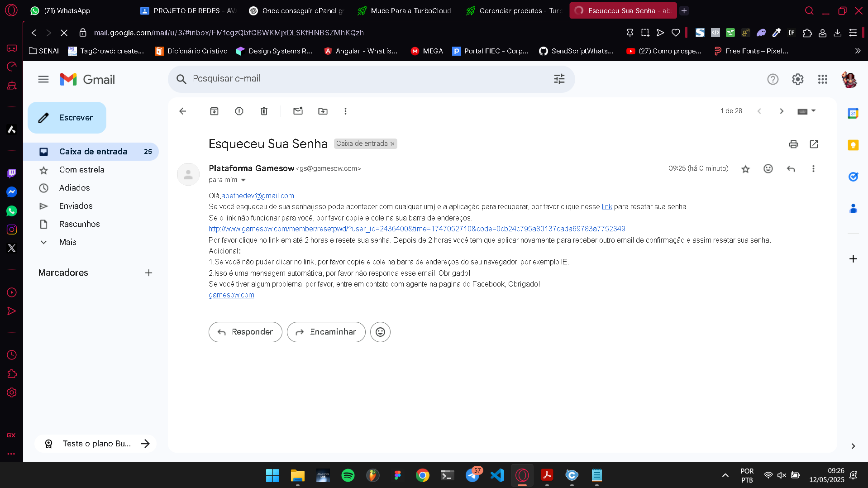868x488 pixels.
Task: Print the whole conversation
Action: (793, 144)
